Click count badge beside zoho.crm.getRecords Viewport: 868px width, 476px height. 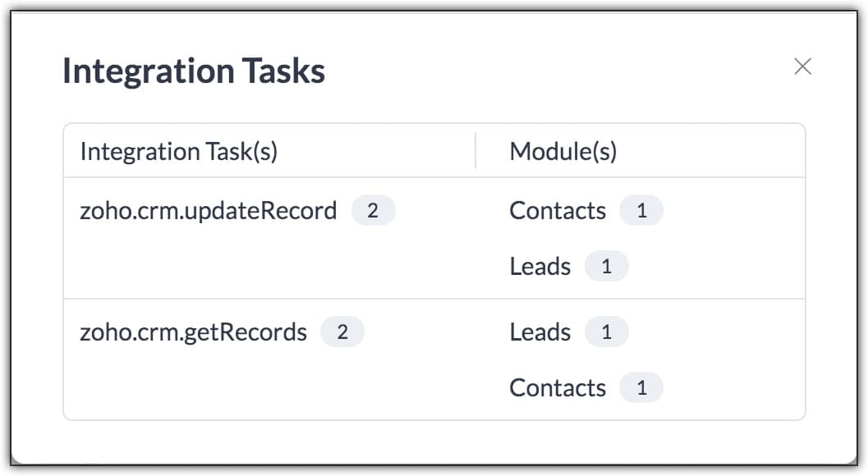pos(342,332)
